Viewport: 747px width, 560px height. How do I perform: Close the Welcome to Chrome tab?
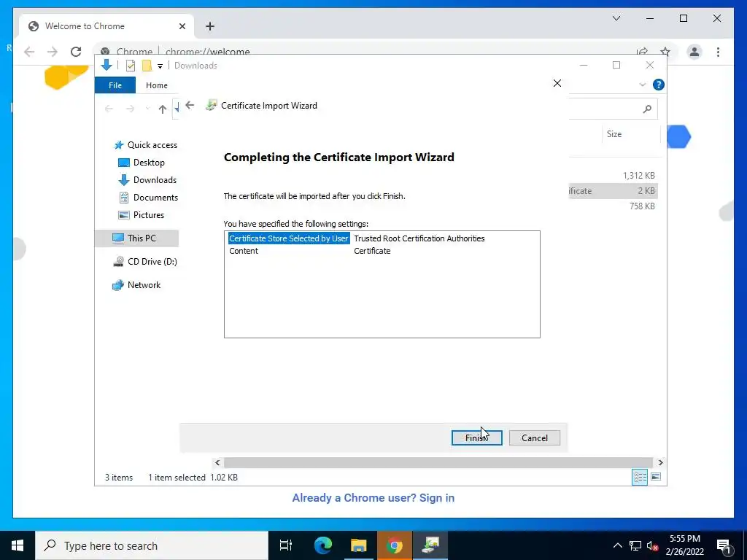coord(182,26)
